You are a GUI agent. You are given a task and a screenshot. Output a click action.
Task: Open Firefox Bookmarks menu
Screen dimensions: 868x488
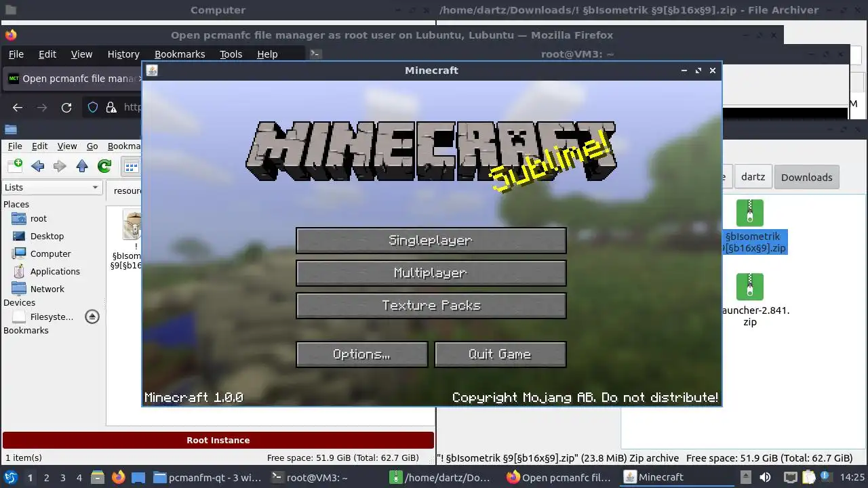[180, 54]
